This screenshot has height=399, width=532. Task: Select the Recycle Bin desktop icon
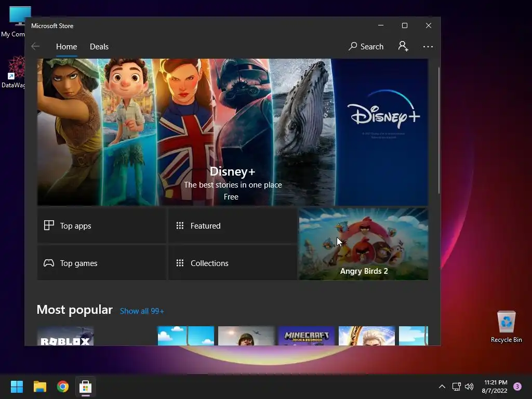[x=506, y=327]
